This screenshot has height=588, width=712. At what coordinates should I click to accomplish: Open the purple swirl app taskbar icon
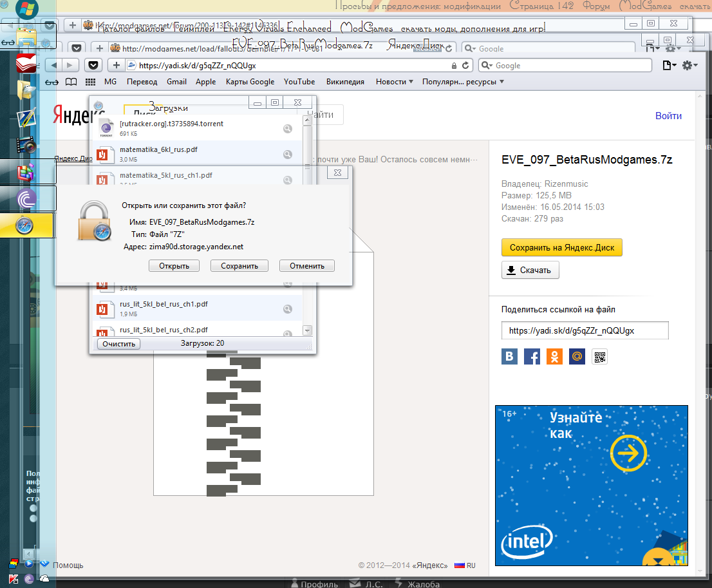pos(26,199)
